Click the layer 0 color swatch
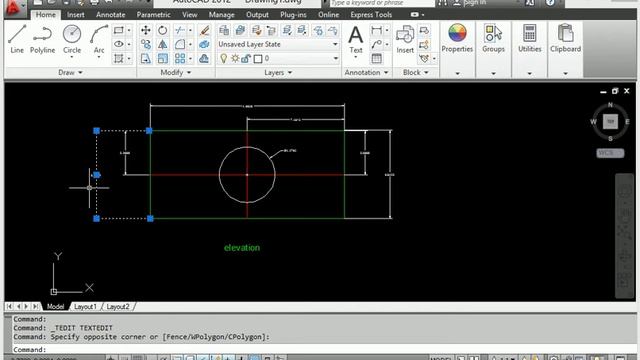This screenshot has height=360, width=640. (x=258, y=59)
